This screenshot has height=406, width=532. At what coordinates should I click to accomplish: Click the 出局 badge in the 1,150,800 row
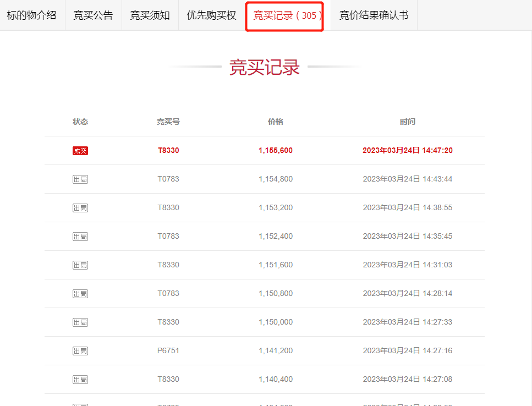tap(80, 294)
